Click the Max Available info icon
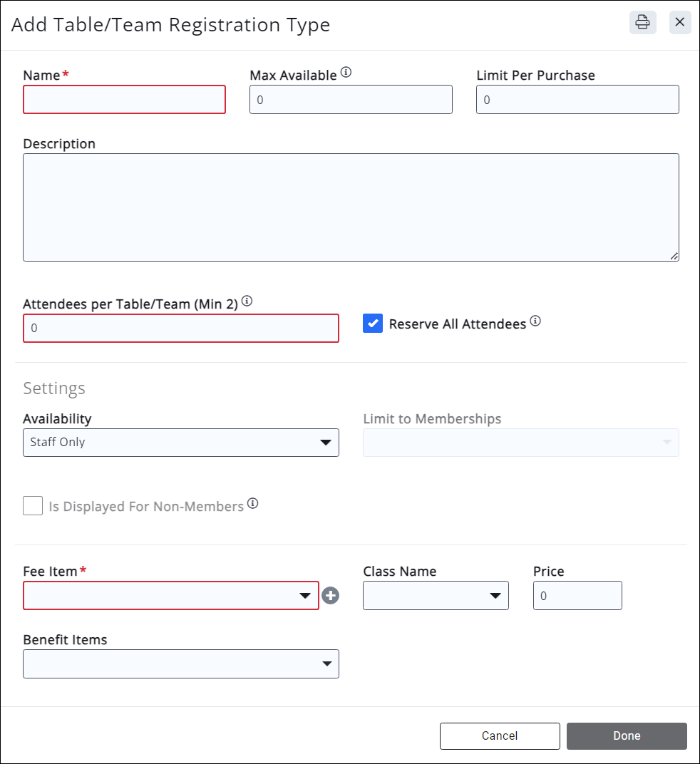700x764 pixels. (346, 72)
